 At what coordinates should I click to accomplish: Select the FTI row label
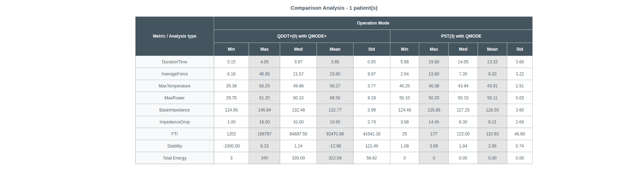coord(174,134)
